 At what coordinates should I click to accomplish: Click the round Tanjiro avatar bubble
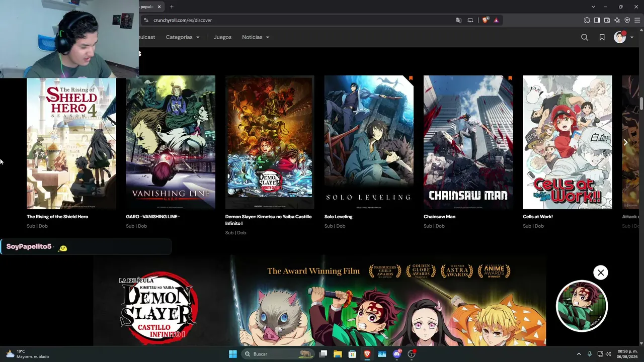click(x=582, y=306)
